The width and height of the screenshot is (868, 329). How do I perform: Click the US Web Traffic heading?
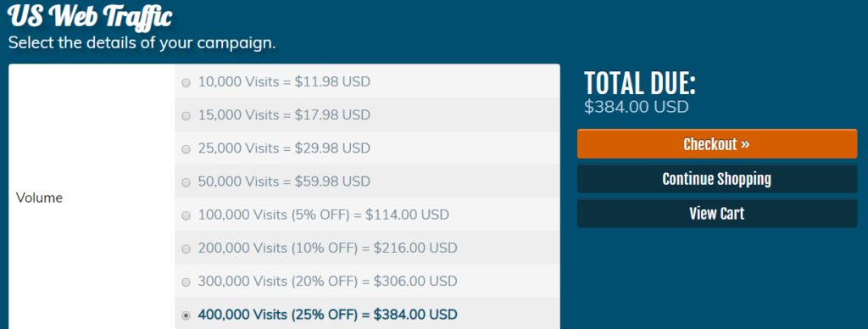tap(90, 17)
